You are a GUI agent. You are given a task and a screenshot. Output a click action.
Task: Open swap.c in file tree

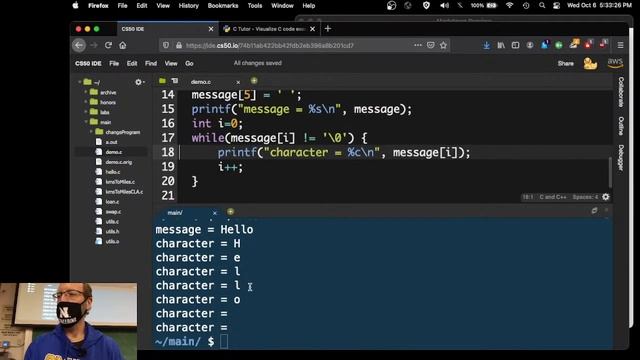click(113, 211)
